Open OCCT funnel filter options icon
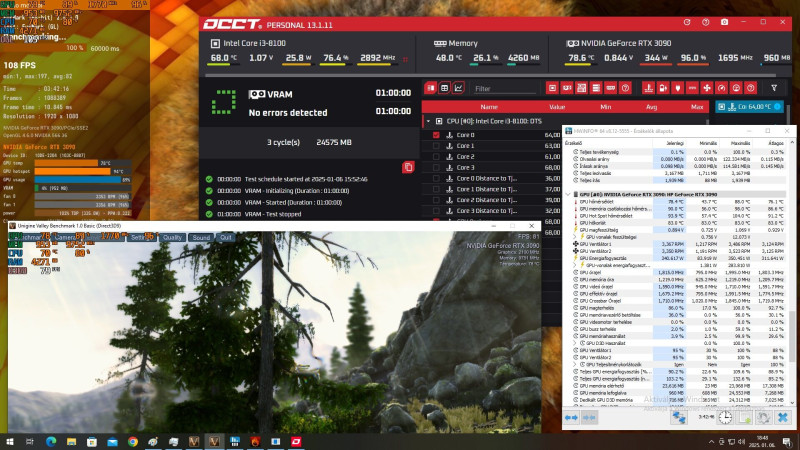 pyautogui.click(x=774, y=88)
